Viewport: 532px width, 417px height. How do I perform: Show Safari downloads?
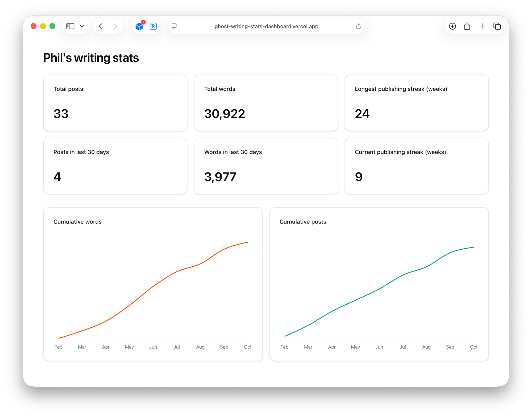(x=452, y=26)
